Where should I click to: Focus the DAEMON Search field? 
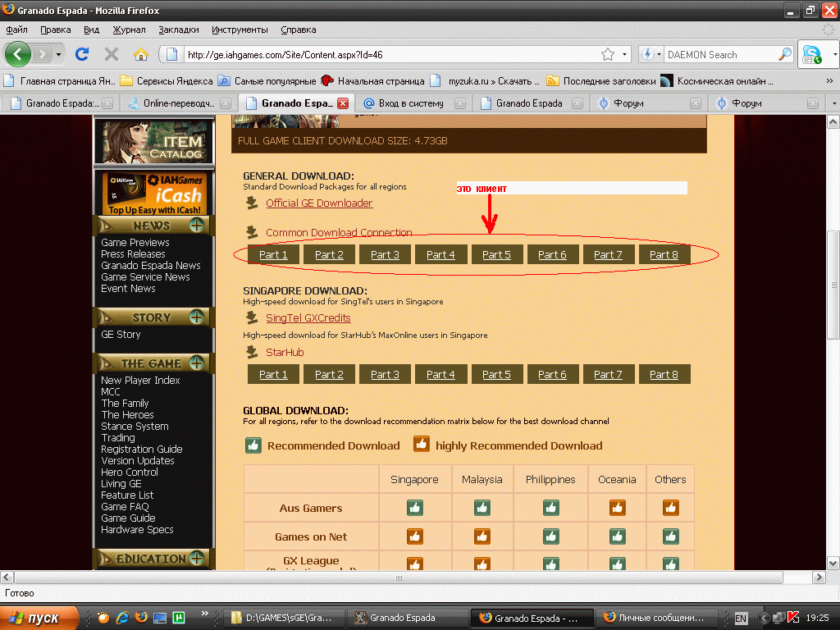point(721,55)
